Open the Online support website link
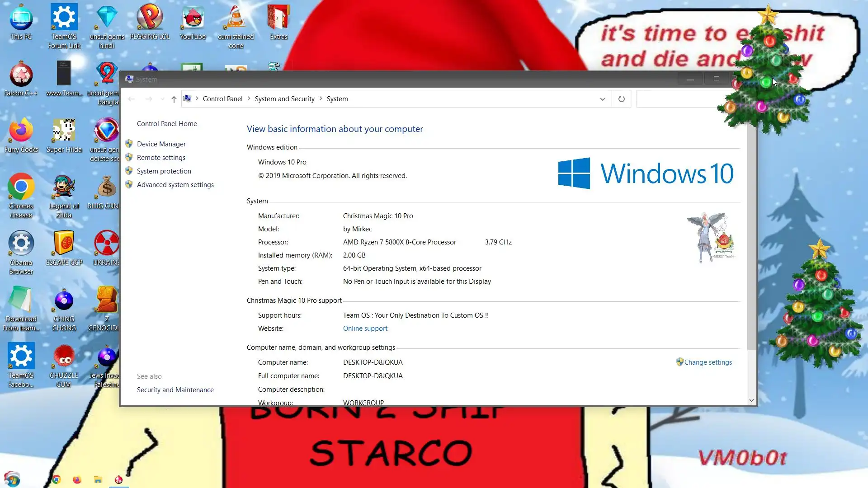 click(x=365, y=328)
